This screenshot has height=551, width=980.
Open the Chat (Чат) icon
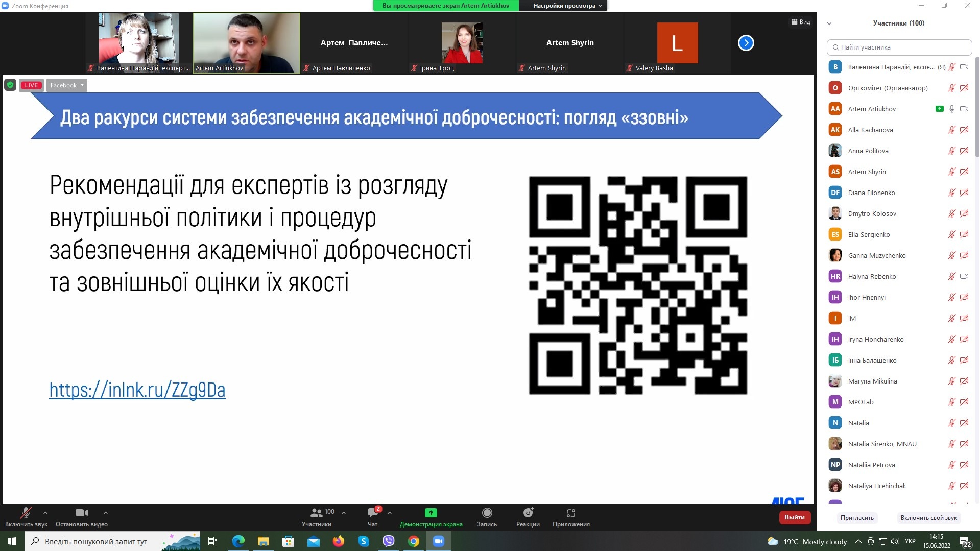[x=372, y=513]
